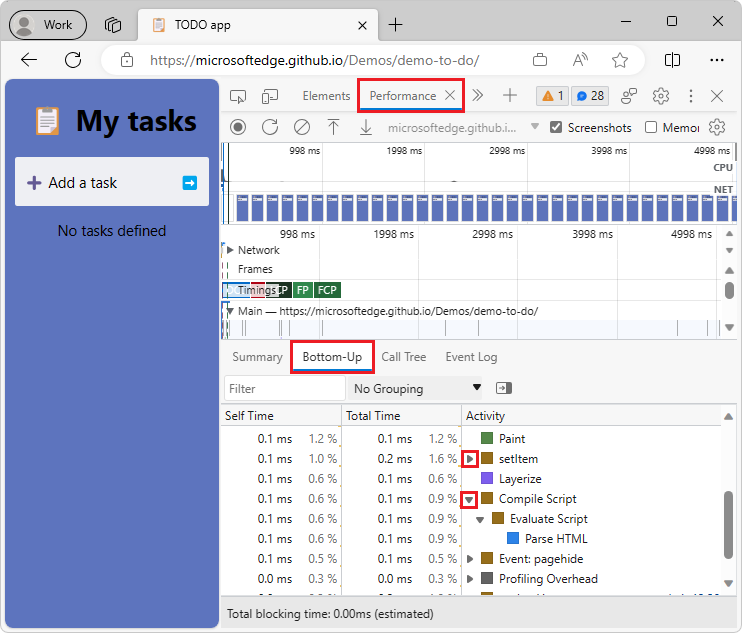Click the plus icon to add DevTools tool
742x633 pixels.
coord(510,96)
